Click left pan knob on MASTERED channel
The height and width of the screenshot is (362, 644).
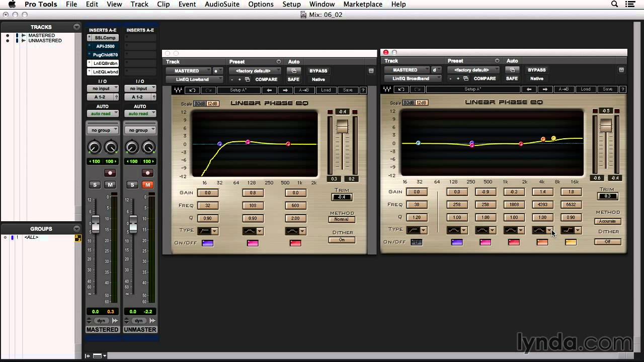tap(94, 147)
